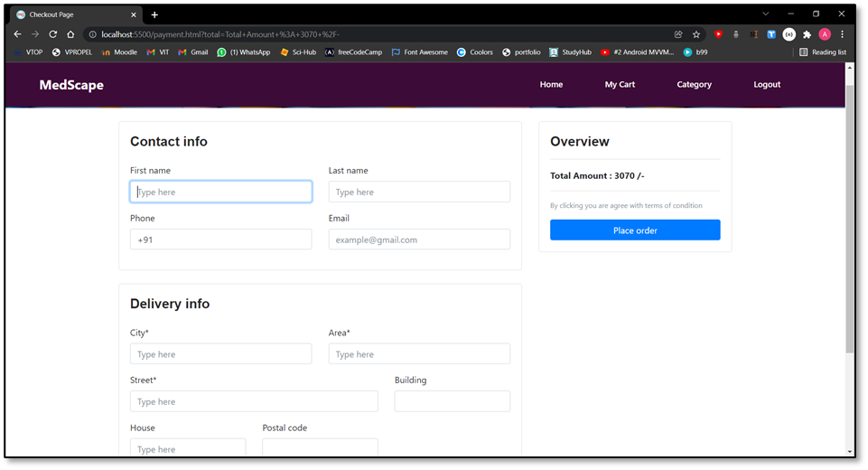Open the #2 Android MVVM bookmark

point(637,52)
